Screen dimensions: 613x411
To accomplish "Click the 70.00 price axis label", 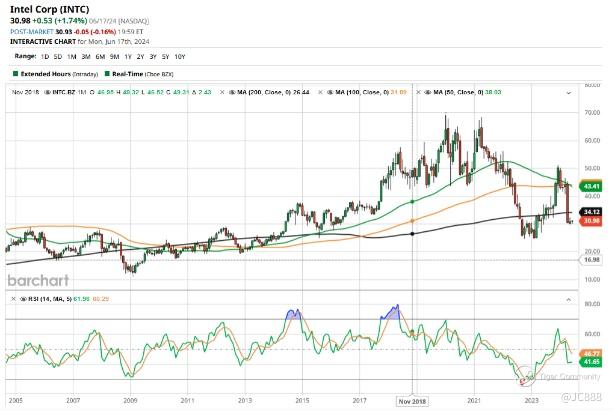I will tap(592, 113).
